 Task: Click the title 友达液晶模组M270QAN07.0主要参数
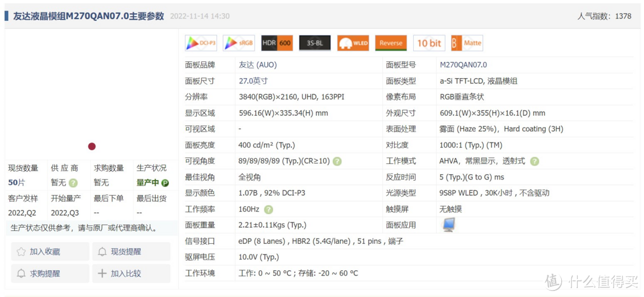coord(89,16)
